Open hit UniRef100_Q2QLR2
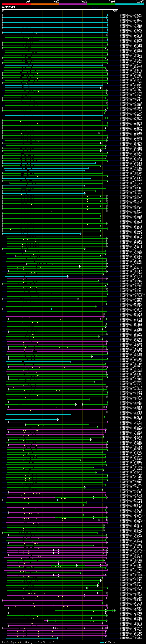Screen dimensions: 146x644 pyautogui.click(x=131, y=133)
